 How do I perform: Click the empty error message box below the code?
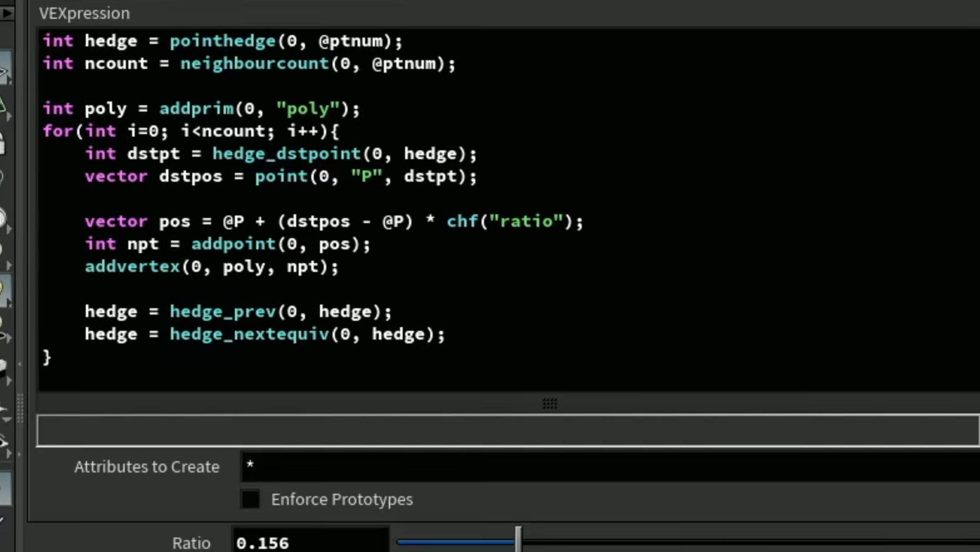tap(508, 430)
